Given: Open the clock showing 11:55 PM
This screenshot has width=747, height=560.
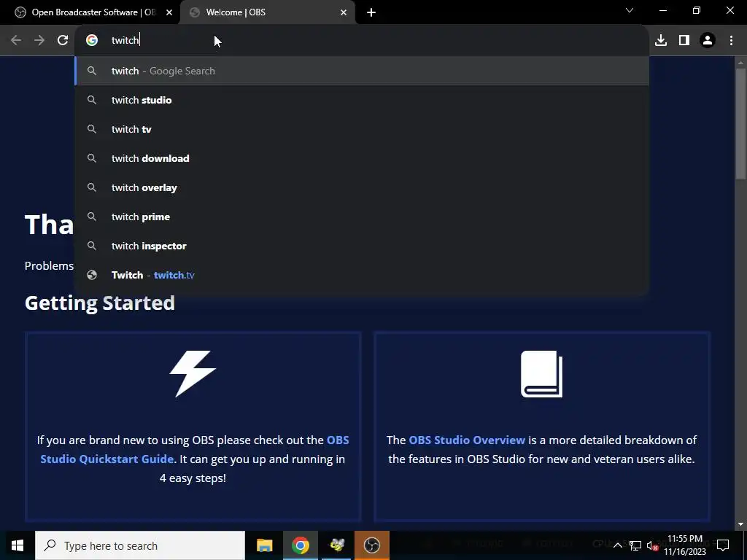Looking at the screenshot, I should [685, 545].
